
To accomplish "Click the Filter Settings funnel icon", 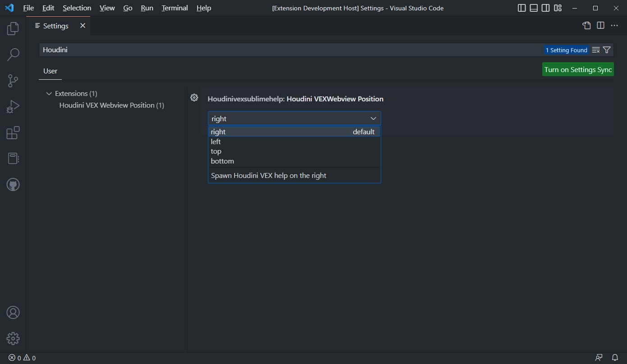I will pyautogui.click(x=607, y=50).
